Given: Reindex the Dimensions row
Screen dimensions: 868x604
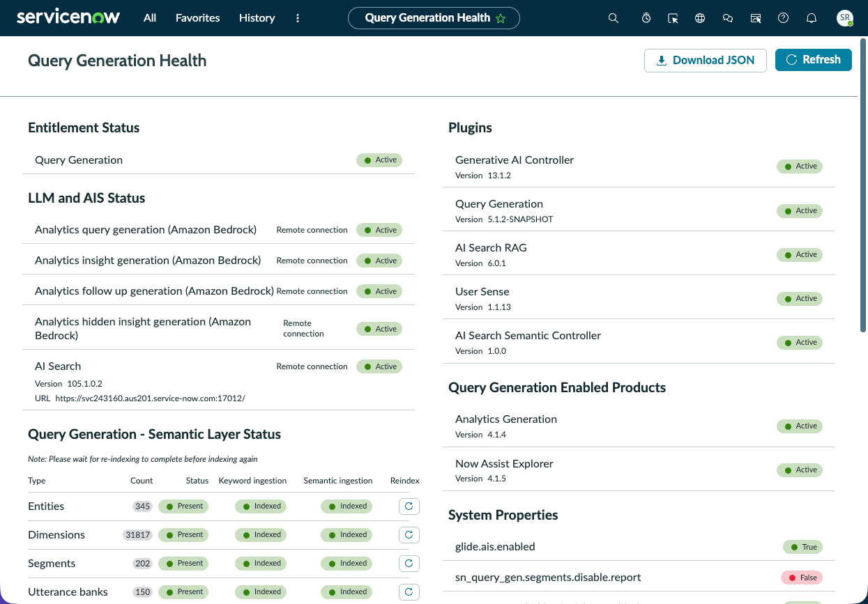Looking at the screenshot, I should (409, 535).
